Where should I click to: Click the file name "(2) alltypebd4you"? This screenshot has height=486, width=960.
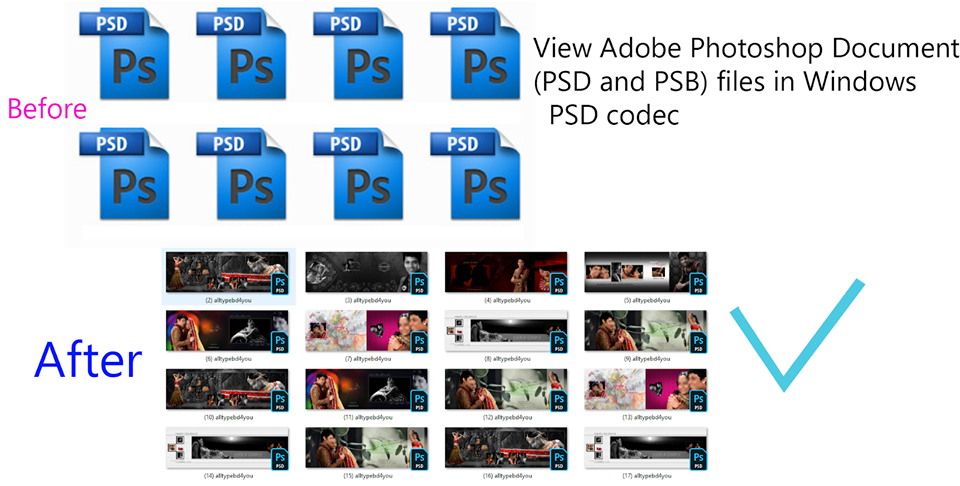click(229, 301)
